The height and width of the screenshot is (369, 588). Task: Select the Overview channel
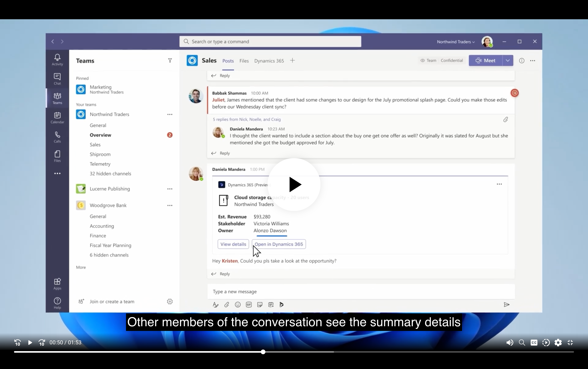point(100,135)
